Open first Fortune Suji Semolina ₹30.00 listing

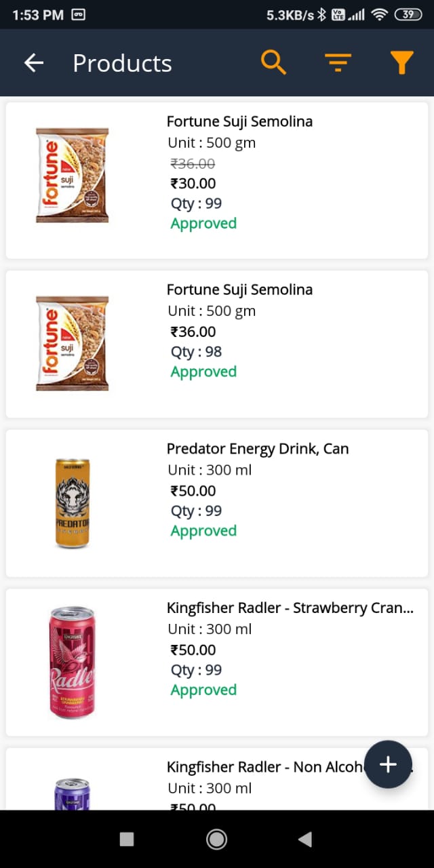click(x=239, y=122)
